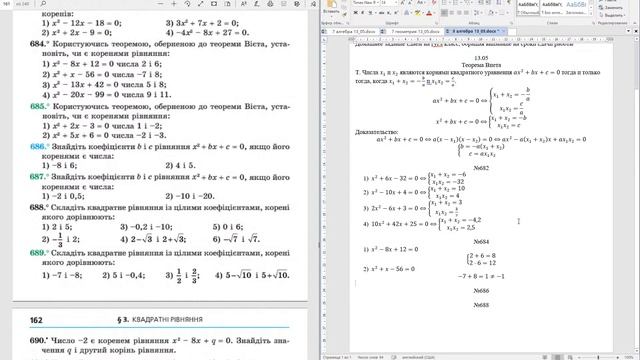Center the text in Word
Viewport: 640px width, 360px height.
(x=452, y=13)
